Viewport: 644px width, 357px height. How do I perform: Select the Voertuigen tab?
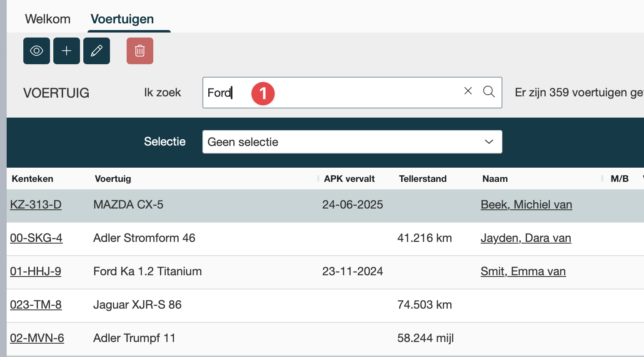(x=122, y=19)
